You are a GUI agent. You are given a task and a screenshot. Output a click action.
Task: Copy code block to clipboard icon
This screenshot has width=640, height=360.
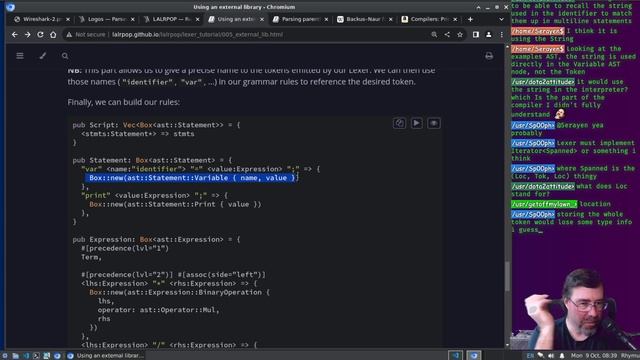[399, 123]
